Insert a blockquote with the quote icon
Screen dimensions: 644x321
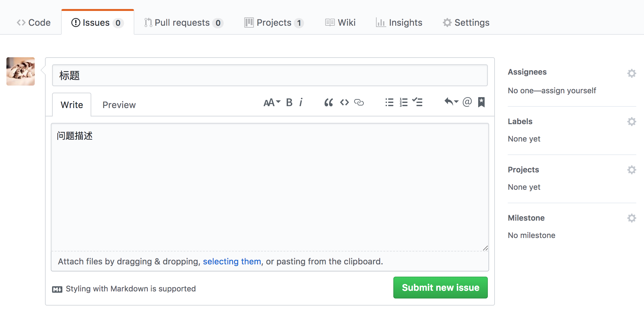328,103
